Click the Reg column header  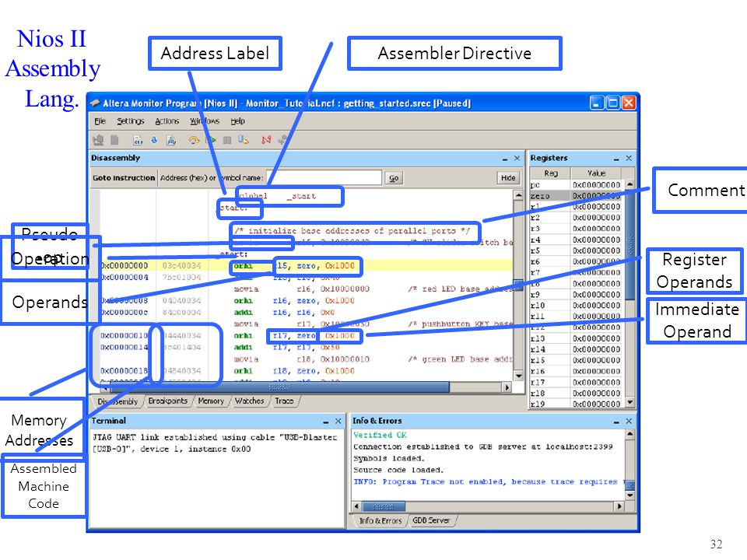551,173
